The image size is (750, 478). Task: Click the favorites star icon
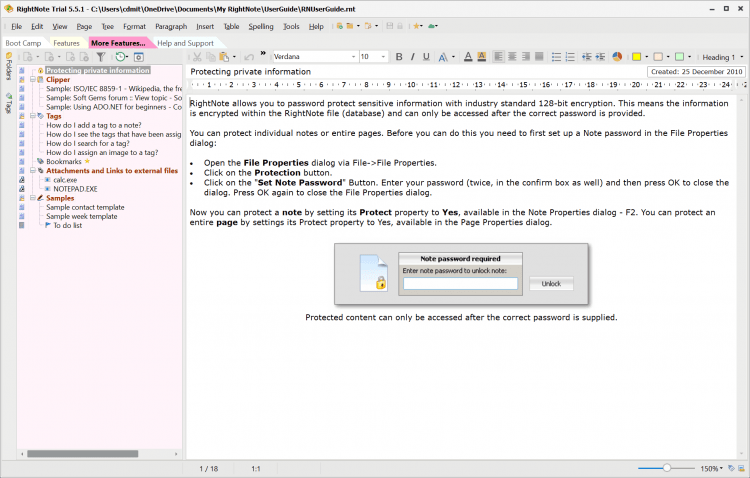[x=417, y=26]
